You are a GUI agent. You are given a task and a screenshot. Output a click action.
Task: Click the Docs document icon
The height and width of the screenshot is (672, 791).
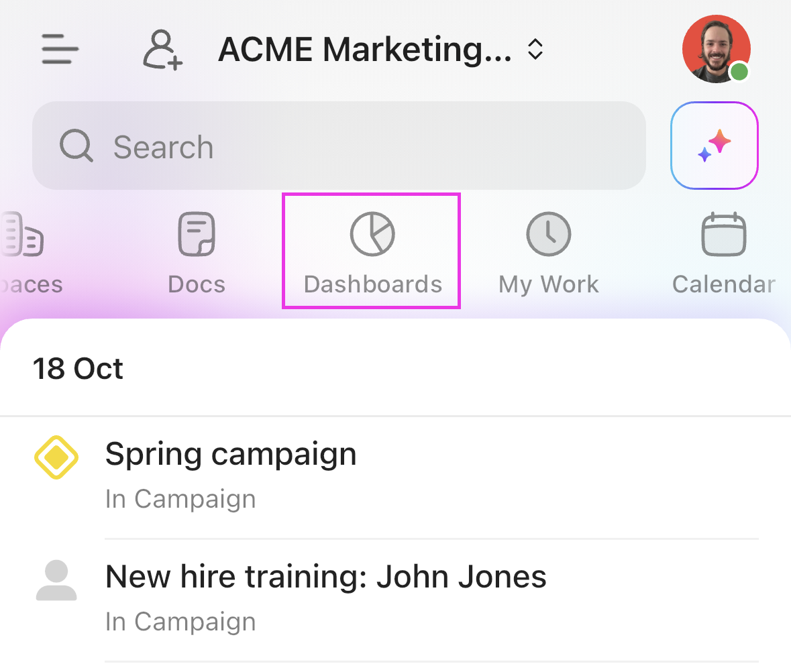pyautogui.click(x=197, y=234)
